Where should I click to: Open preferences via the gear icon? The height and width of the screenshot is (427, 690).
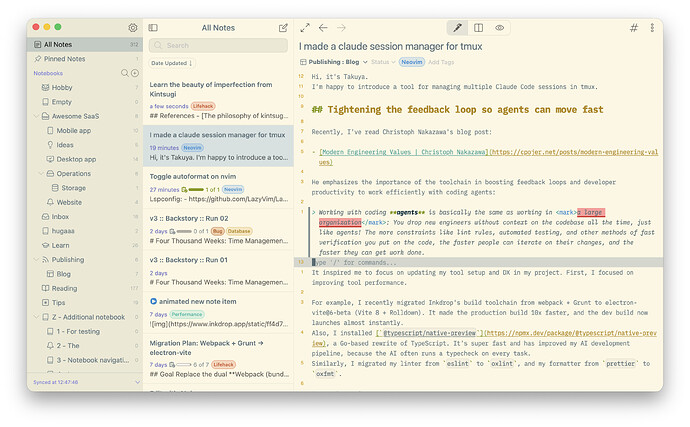(x=132, y=28)
